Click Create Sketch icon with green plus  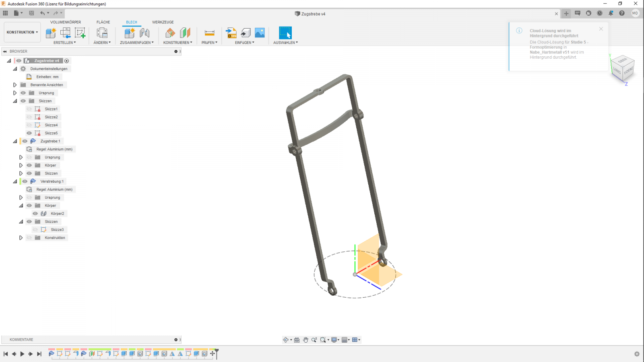80,33
